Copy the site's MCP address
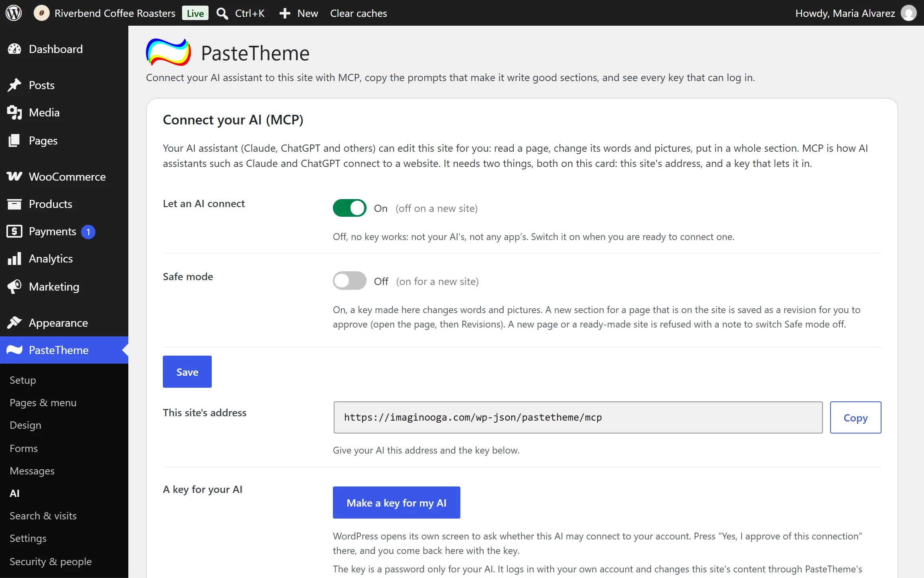The image size is (924, 578). pos(855,417)
